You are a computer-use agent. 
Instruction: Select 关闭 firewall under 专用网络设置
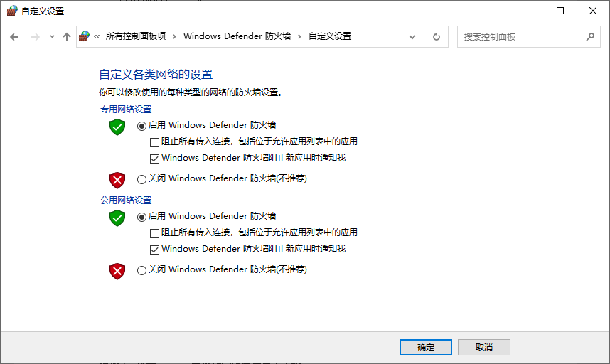(x=141, y=179)
